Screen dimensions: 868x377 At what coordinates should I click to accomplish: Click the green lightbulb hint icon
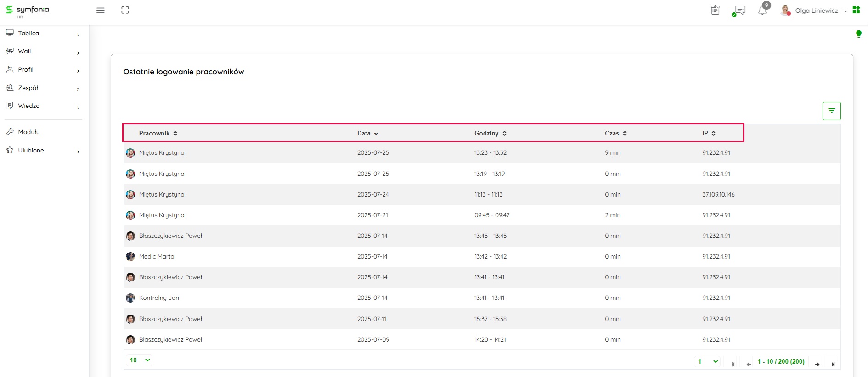(858, 34)
